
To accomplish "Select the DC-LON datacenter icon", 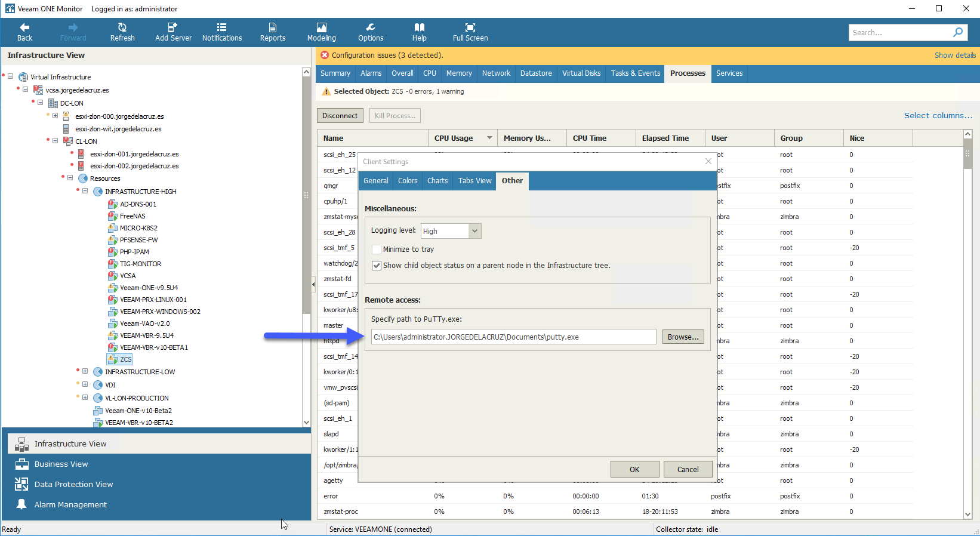I will pos(53,103).
